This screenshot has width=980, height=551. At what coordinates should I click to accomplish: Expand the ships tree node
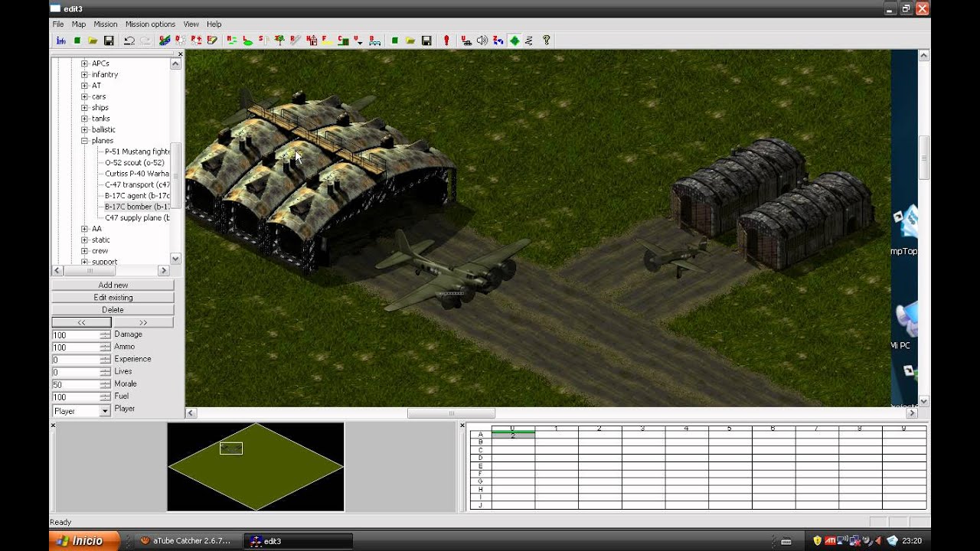[x=84, y=107]
